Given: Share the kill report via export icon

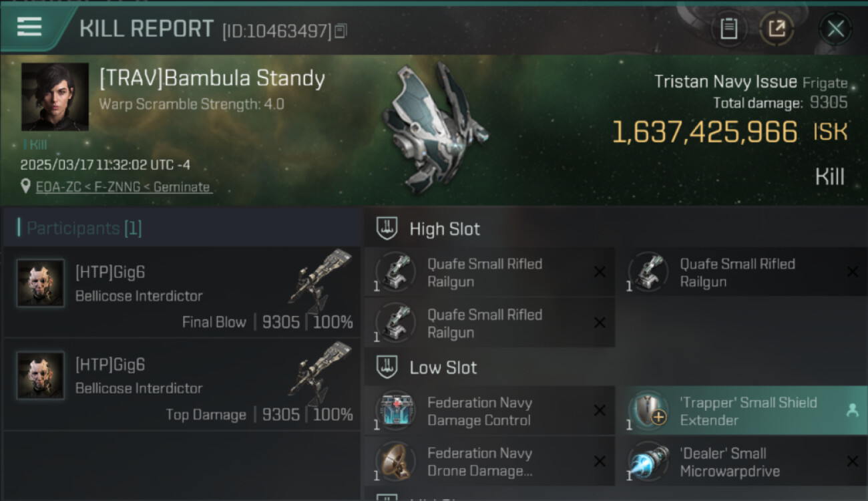Looking at the screenshot, I should [777, 29].
